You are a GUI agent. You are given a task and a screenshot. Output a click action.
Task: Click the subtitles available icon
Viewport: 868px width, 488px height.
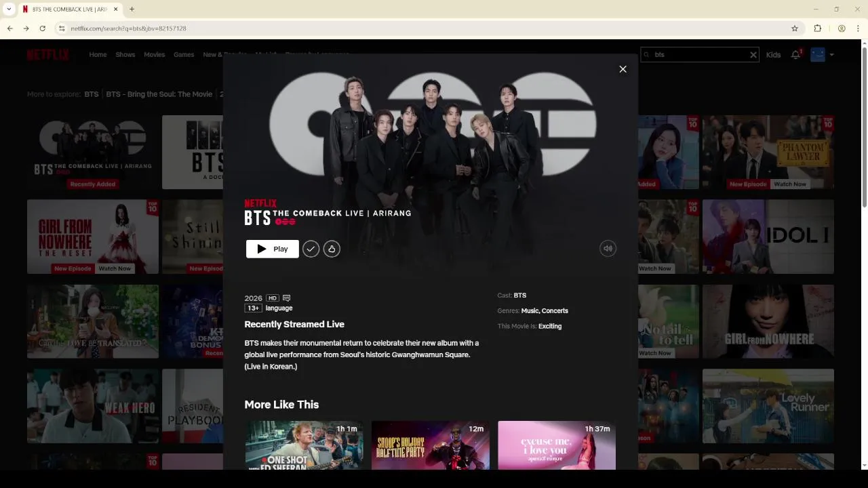[286, 298]
